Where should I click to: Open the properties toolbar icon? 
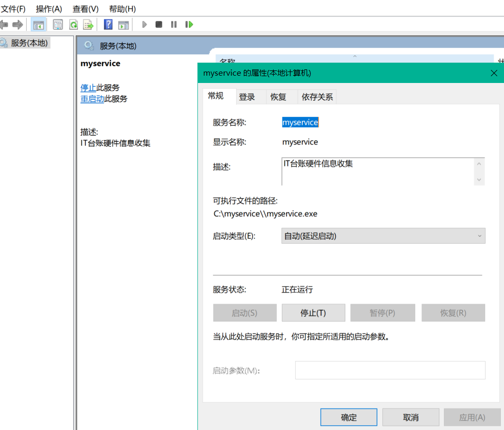(x=58, y=25)
